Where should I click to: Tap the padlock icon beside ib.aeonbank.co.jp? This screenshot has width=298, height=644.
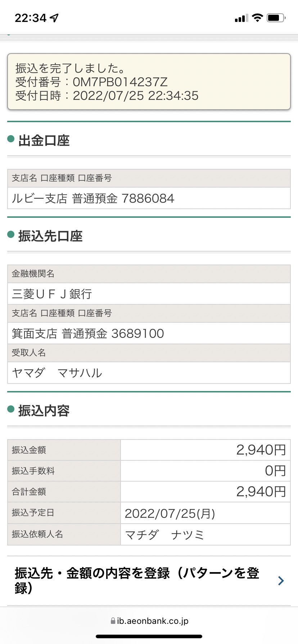[113, 621]
